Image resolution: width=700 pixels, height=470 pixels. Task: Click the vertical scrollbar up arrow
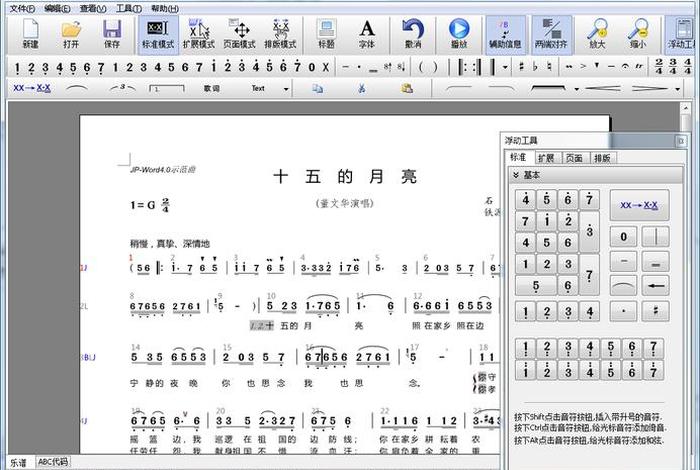click(x=686, y=108)
